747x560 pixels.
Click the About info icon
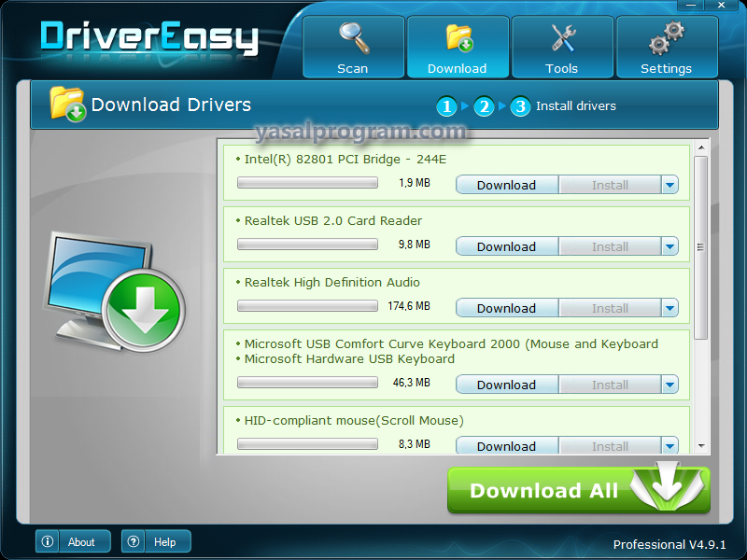[50, 541]
